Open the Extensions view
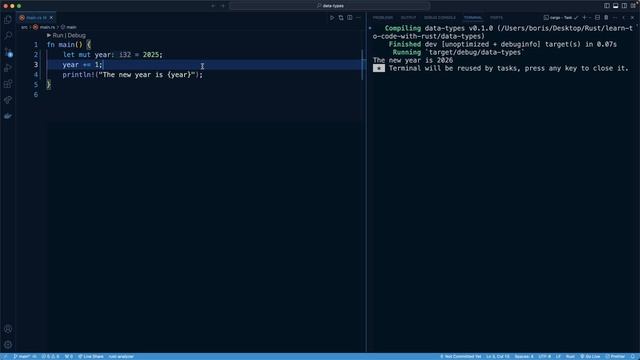 coord(8,84)
